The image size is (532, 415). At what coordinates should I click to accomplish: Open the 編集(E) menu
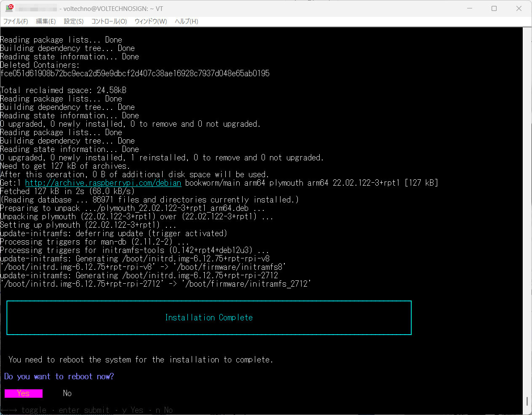pyautogui.click(x=45, y=21)
